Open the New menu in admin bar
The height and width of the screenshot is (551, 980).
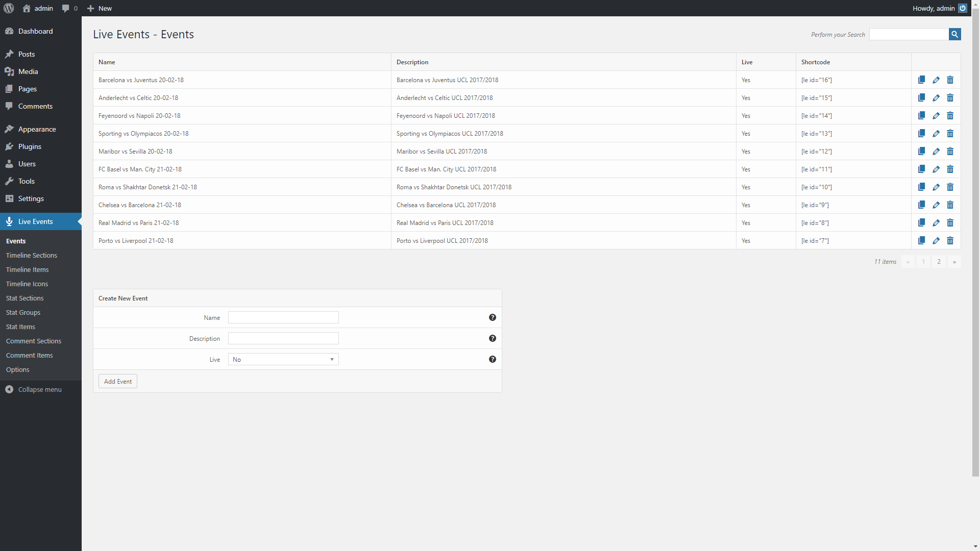pyautogui.click(x=99, y=8)
